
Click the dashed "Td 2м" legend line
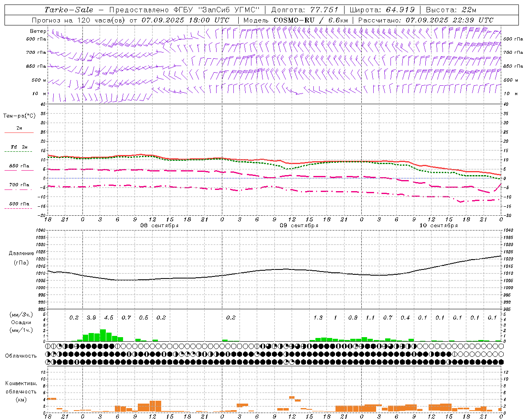pyautogui.click(x=19, y=152)
